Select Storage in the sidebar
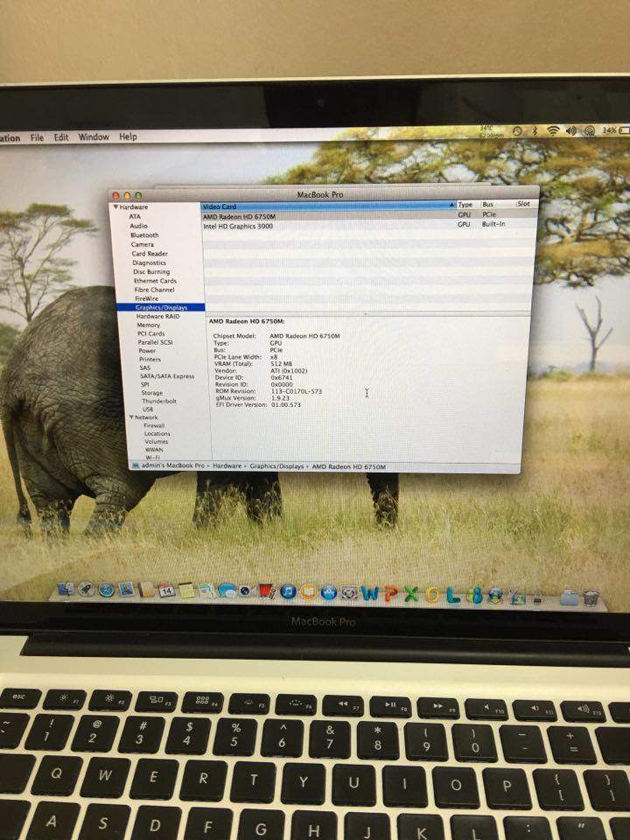This screenshot has height=840, width=630. point(151,393)
